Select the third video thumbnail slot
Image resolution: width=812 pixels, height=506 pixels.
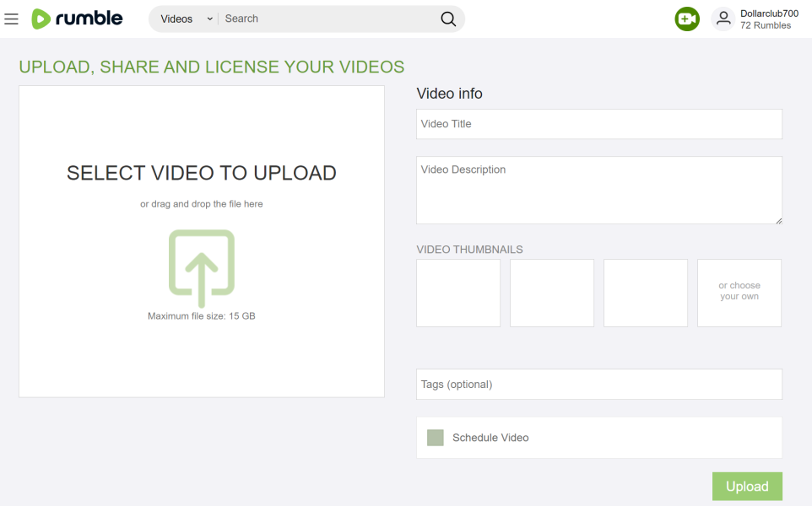pyautogui.click(x=646, y=293)
